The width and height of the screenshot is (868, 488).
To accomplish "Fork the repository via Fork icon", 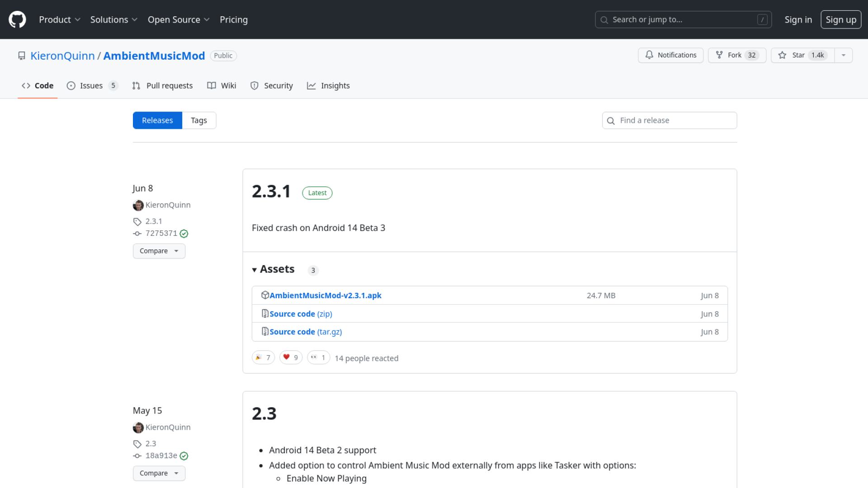I will [x=719, y=55].
